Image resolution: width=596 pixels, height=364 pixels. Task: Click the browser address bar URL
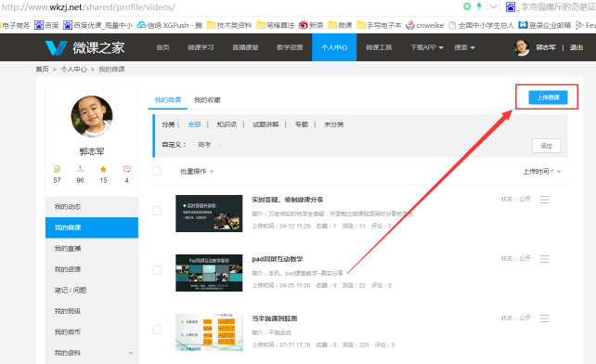point(88,6)
